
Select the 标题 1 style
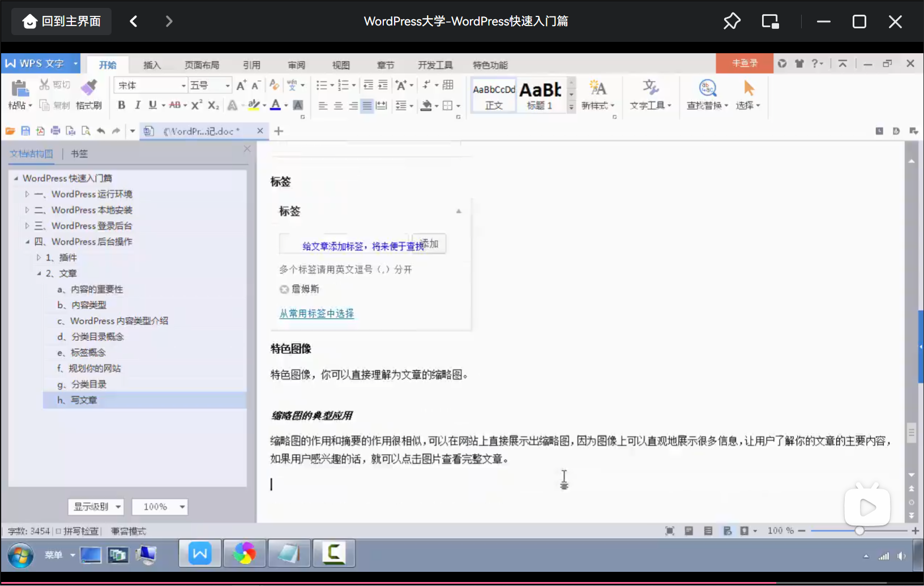click(541, 95)
